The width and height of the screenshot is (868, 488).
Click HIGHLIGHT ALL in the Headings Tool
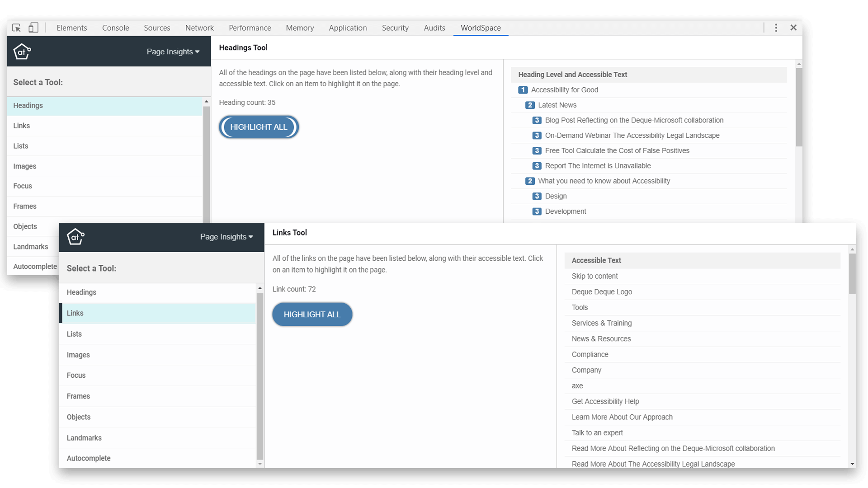[259, 127]
